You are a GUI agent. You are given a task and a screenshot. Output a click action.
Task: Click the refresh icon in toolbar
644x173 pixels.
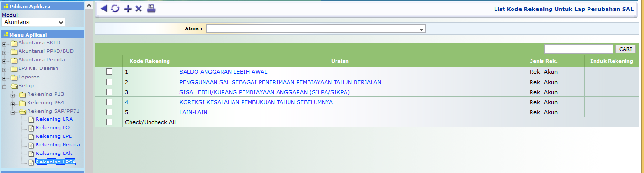tap(115, 9)
